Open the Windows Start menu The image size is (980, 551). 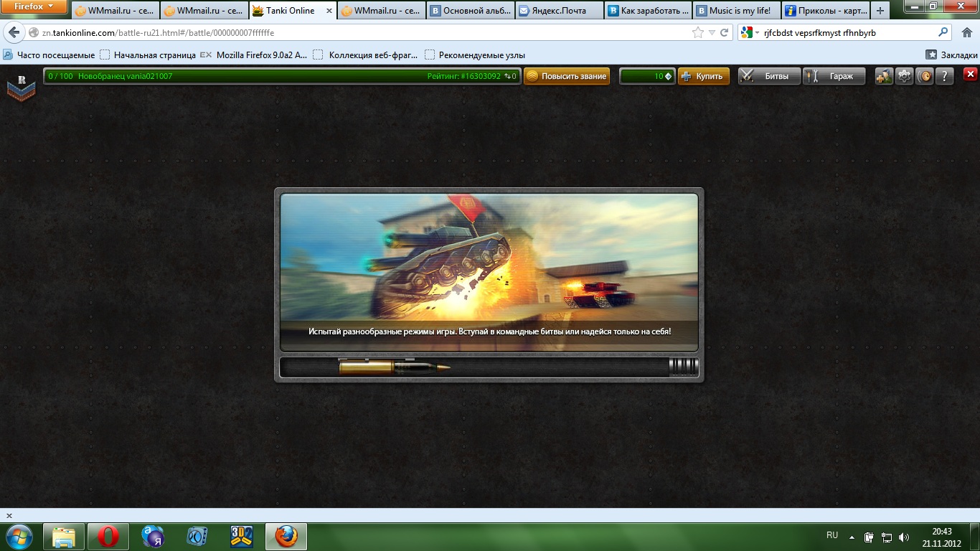click(x=19, y=537)
